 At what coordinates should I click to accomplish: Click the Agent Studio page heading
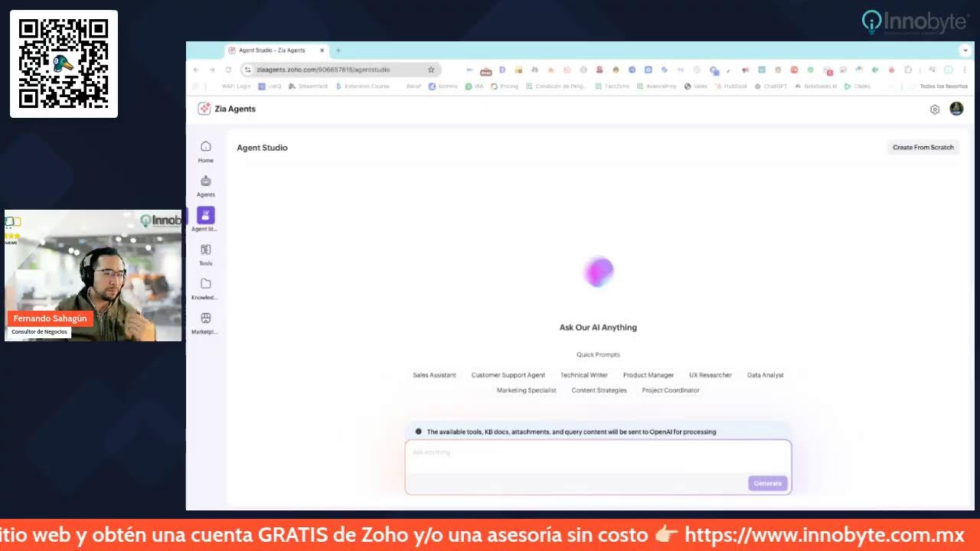coord(262,148)
